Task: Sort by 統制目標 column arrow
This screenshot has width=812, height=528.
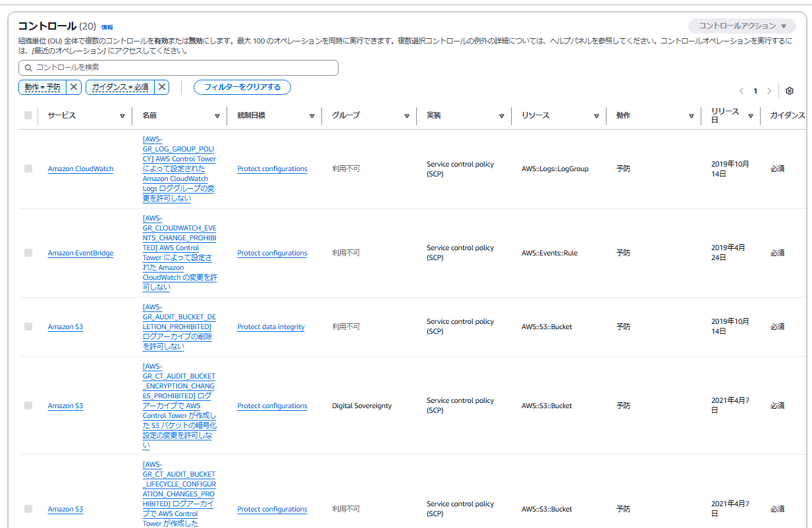Action: point(312,116)
